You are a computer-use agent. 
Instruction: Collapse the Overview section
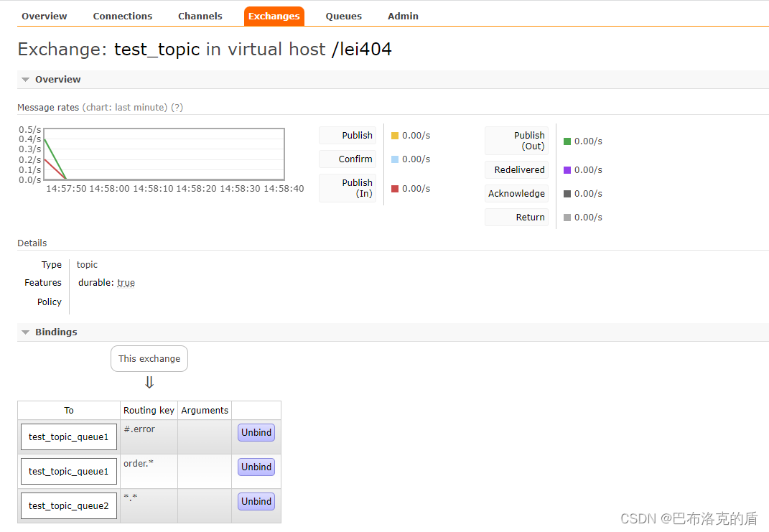tap(26, 79)
